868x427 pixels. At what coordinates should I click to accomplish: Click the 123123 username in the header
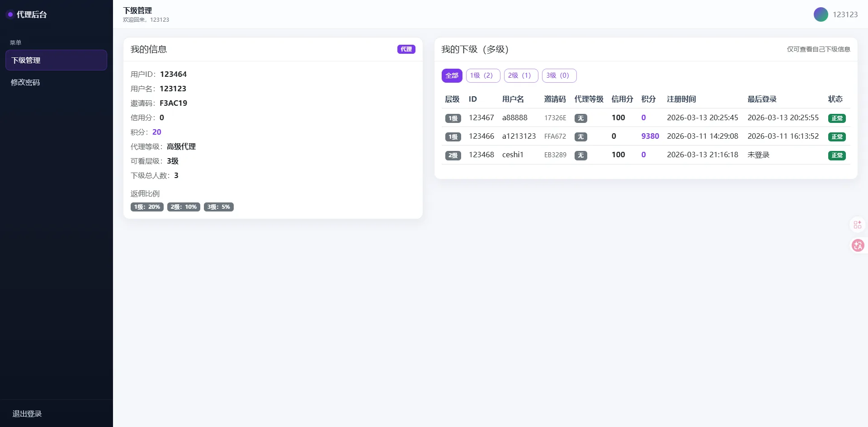coord(844,14)
